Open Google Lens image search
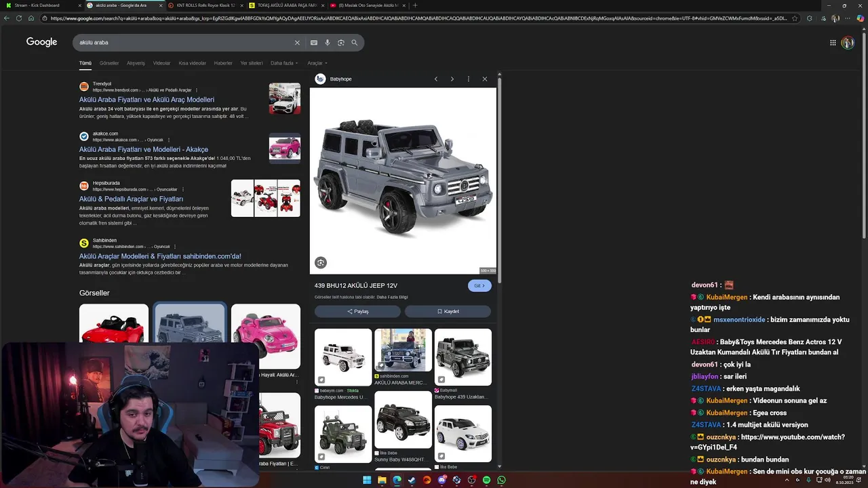Screen dimensions: 868x488 click(340, 43)
